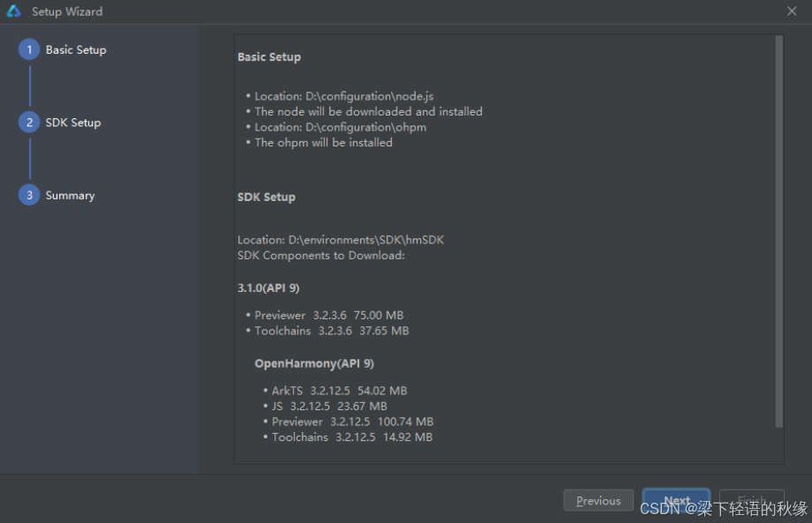Click the DevEco Studio logo icon
Screen dimensions: 812x523
pos(14,11)
